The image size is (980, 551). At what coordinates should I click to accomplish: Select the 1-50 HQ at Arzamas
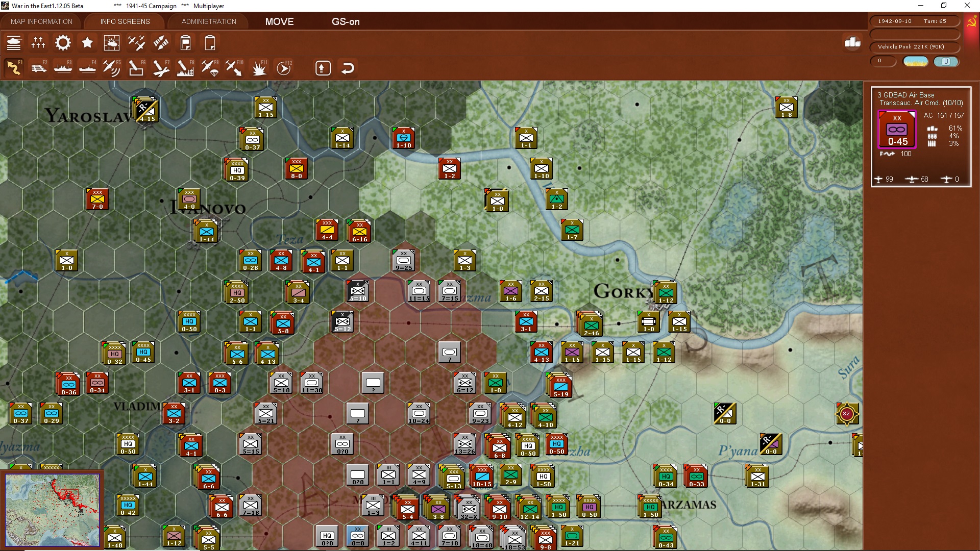click(x=651, y=507)
